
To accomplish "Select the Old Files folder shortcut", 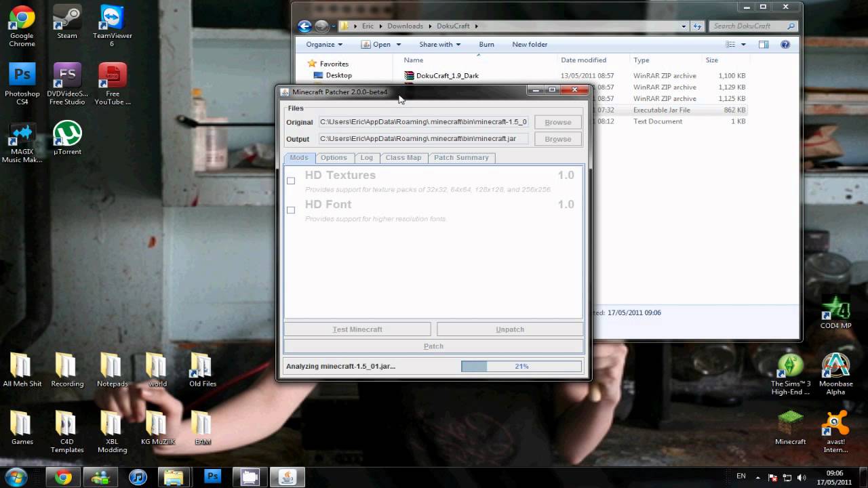I will tap(203, 370).
